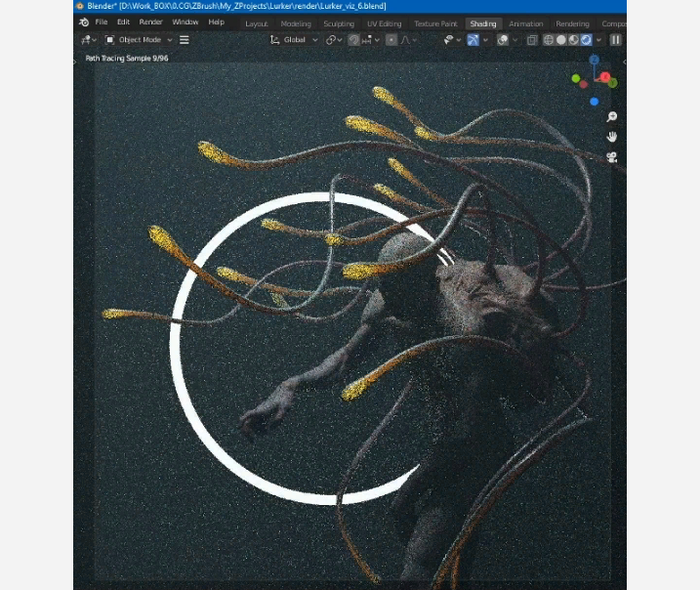Open the Edit menu
700x590 pixels.
123,22
